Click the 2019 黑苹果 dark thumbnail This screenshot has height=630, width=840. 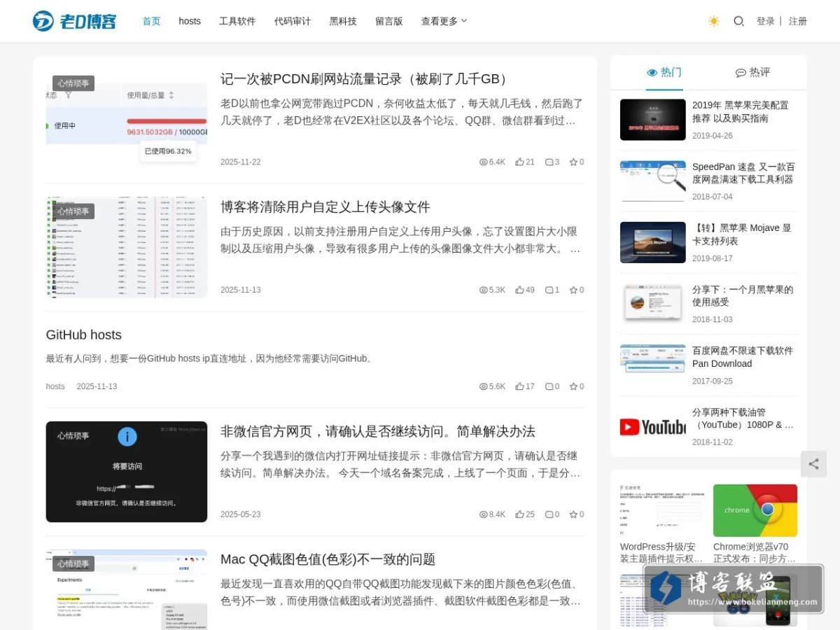652,120
